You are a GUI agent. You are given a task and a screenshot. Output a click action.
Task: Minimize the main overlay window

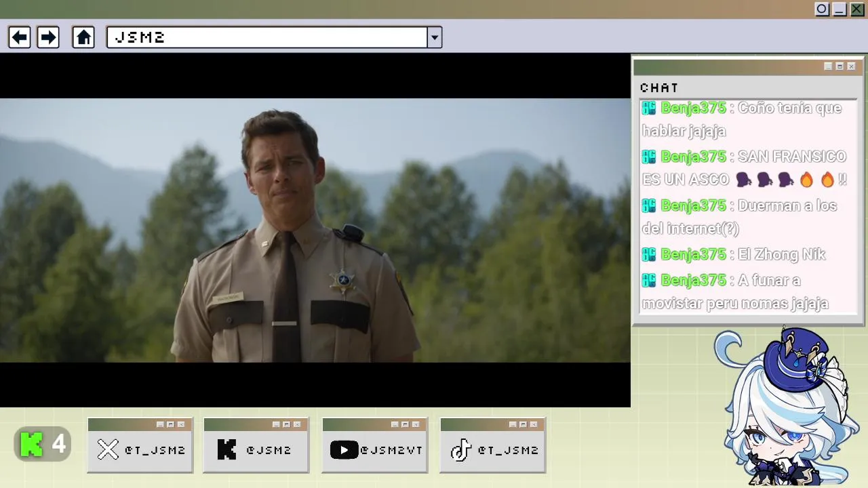[840, 9]
